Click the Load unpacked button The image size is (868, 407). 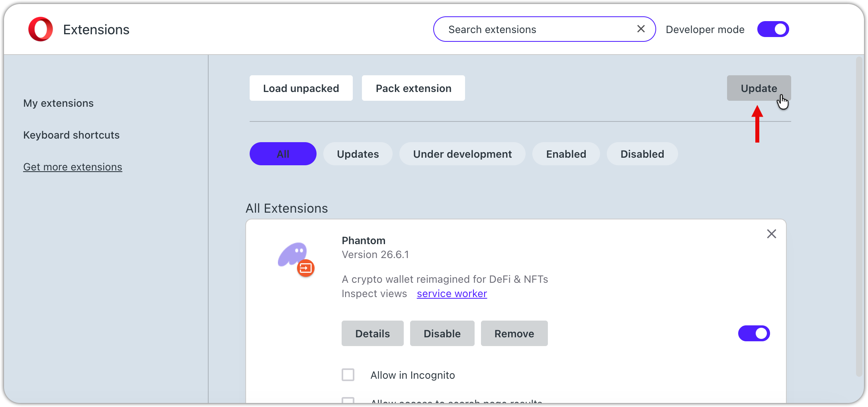coord(301,88)
